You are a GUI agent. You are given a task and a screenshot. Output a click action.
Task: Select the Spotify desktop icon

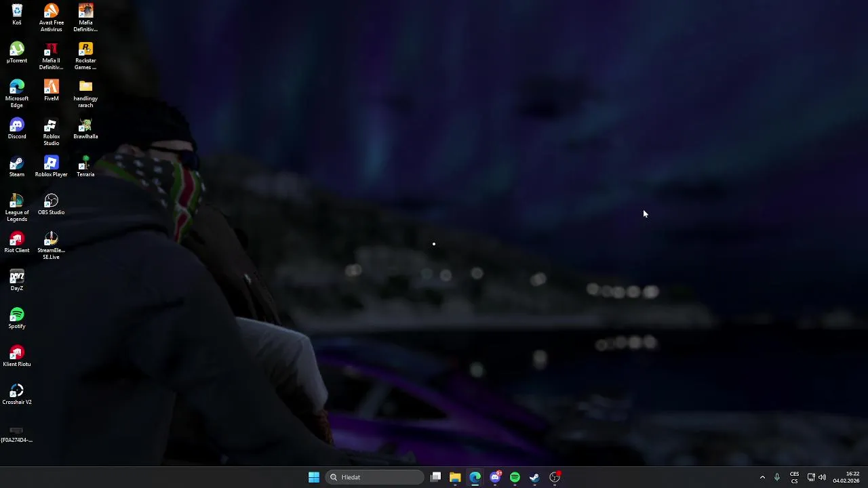pos(17,319)
